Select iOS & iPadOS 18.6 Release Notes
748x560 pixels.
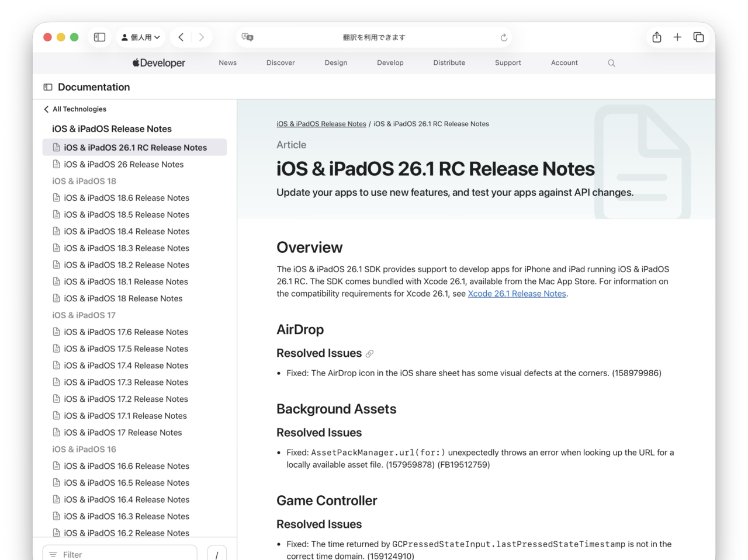pyautogui.click(x=126, y=198)
